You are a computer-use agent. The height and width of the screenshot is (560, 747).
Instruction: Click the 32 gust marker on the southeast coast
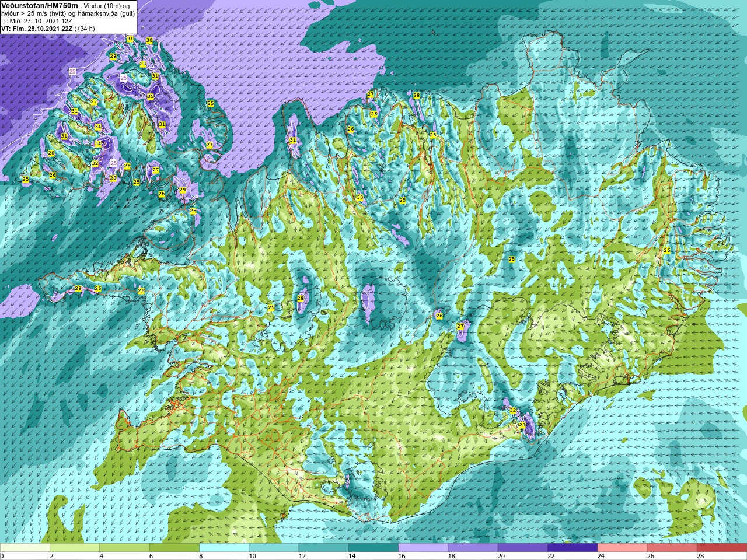513,411
